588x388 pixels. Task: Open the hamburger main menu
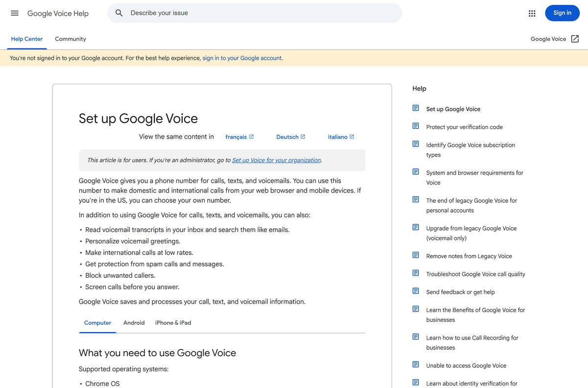coord(15,13)
